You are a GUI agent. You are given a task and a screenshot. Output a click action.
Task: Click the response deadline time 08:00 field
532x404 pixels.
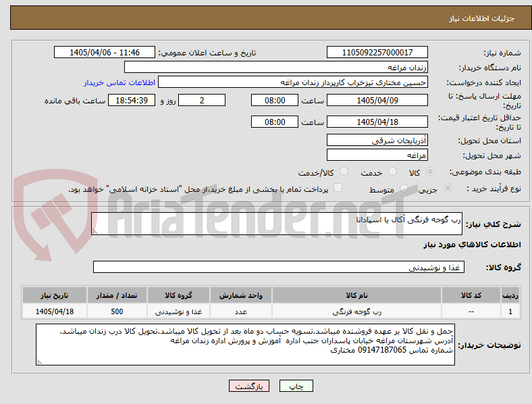tap(275, 100)
